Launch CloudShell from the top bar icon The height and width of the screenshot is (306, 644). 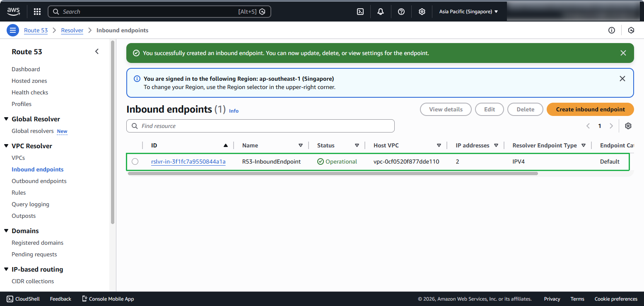(x=360, y=12)
